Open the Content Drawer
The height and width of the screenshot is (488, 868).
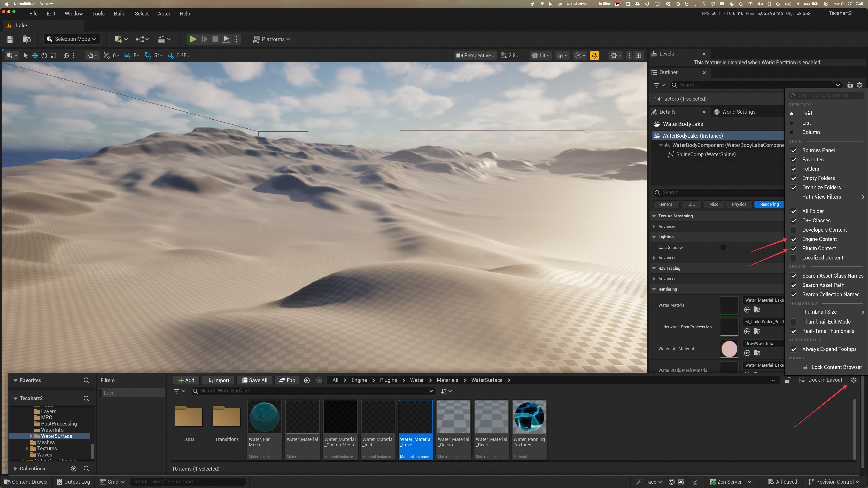pyautogui.click(x=26, y=482)
